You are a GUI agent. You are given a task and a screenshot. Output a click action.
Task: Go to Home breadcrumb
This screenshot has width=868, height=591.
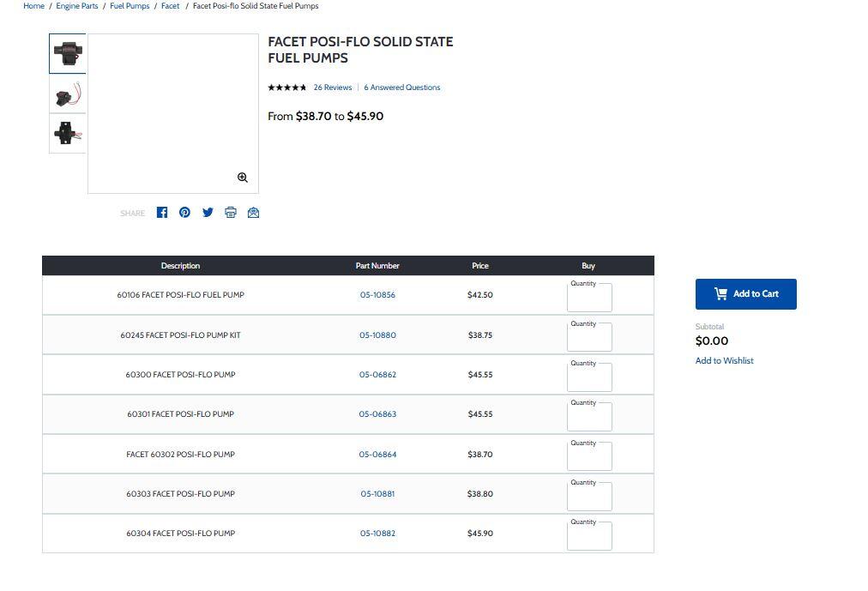click(x=33, y=6)
